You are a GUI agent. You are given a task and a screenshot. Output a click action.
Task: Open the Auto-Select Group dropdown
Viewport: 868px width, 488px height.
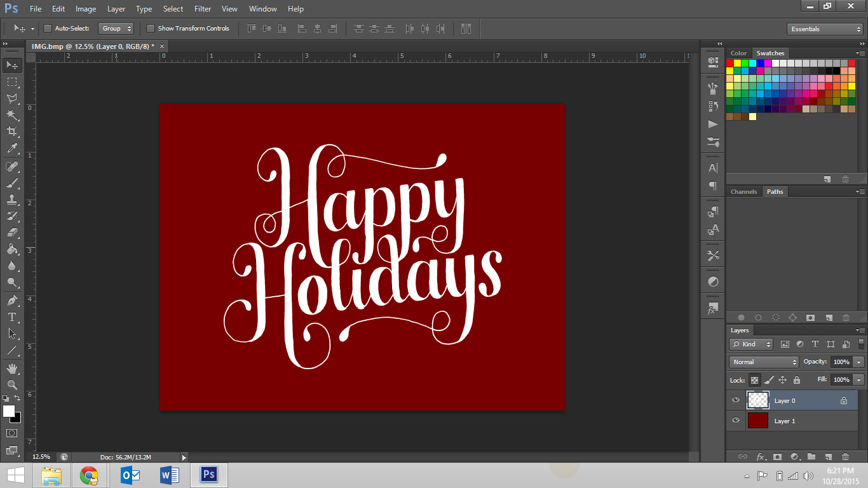click(116, 29)
